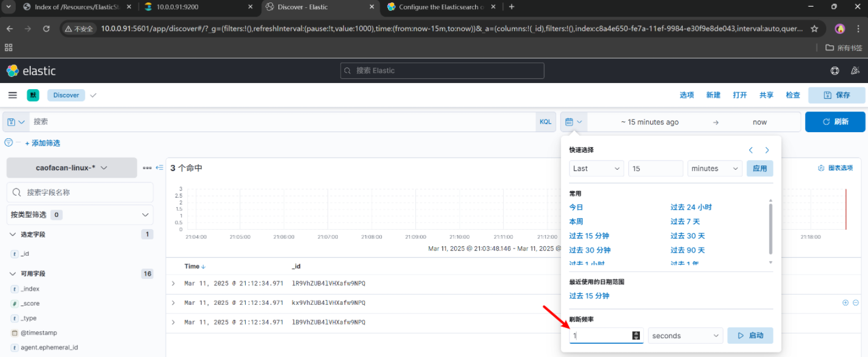Click the 新建 new menu item
Screen dimensions: 868x357
coord(713,95)
